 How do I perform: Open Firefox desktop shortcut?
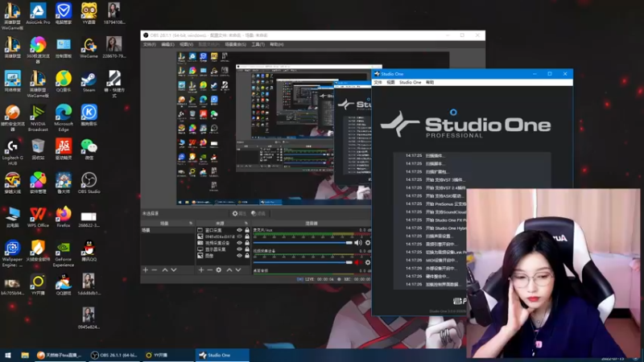coord(64,217)
